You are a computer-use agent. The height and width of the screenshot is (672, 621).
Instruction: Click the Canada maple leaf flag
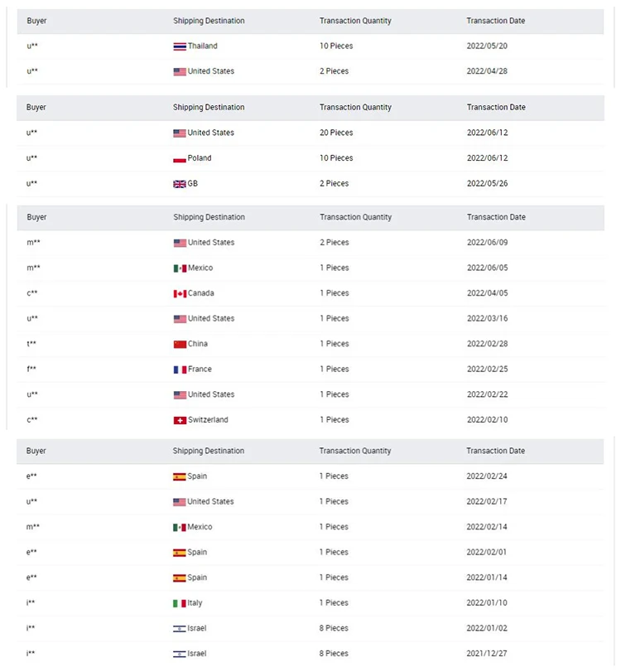(x=179, y=293)
